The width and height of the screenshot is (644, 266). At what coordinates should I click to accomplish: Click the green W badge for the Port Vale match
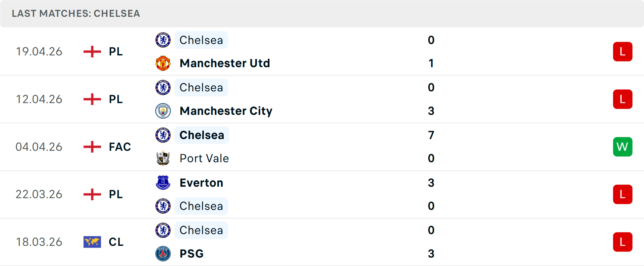tap(623, 147)
